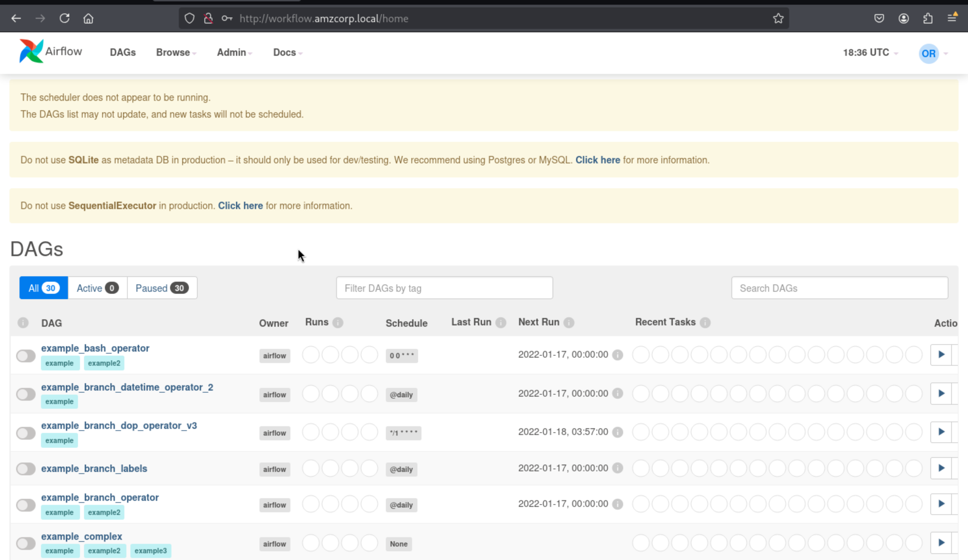Open the browser extensions puzzle icon

tap(928, 18)
